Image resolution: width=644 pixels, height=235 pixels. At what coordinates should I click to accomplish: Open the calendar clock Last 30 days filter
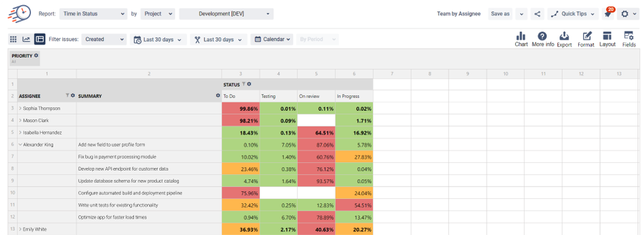click(x=158, y=39)
